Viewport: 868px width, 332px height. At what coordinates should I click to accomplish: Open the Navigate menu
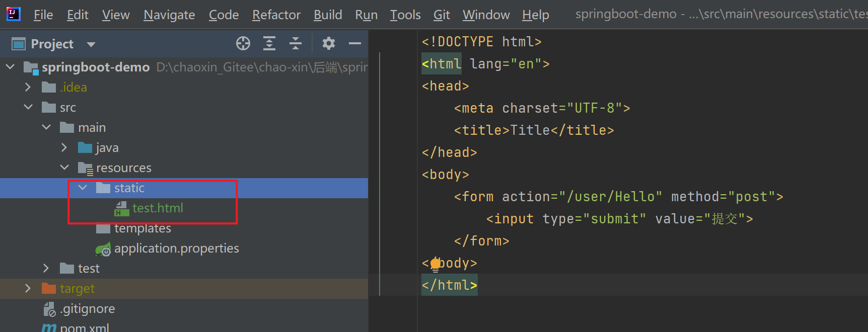point(169,15)
